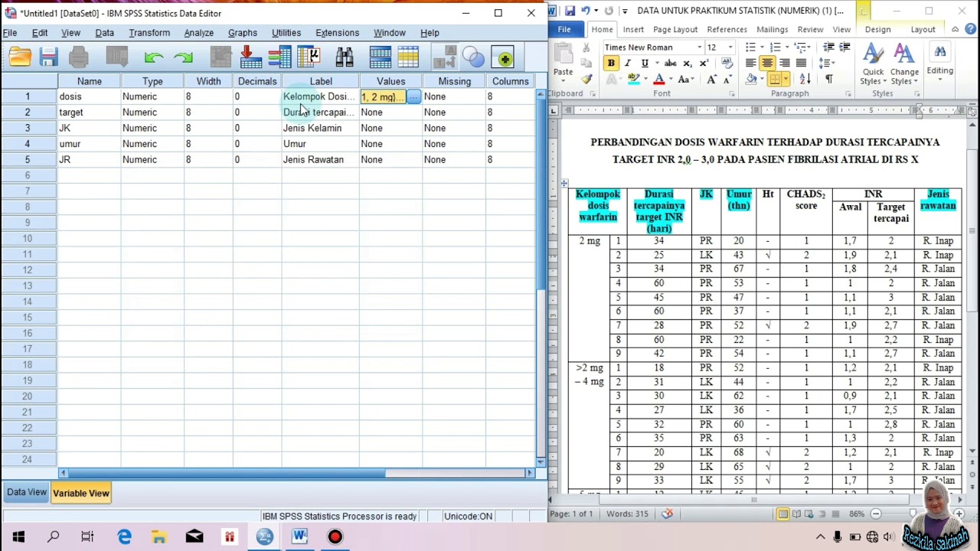This screenshot has height=551, width=980.
Task: Switch to Data View tab in SPSS
Action: 27,492
